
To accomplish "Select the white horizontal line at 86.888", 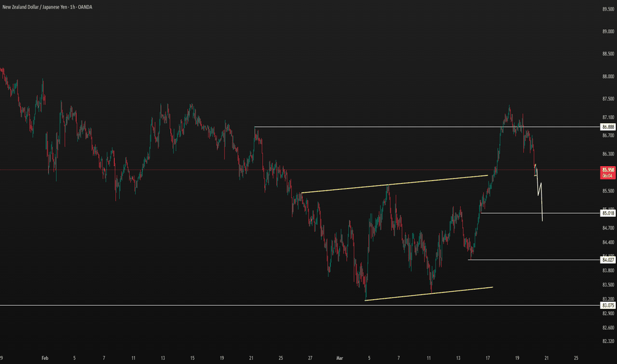I will 427,126.
